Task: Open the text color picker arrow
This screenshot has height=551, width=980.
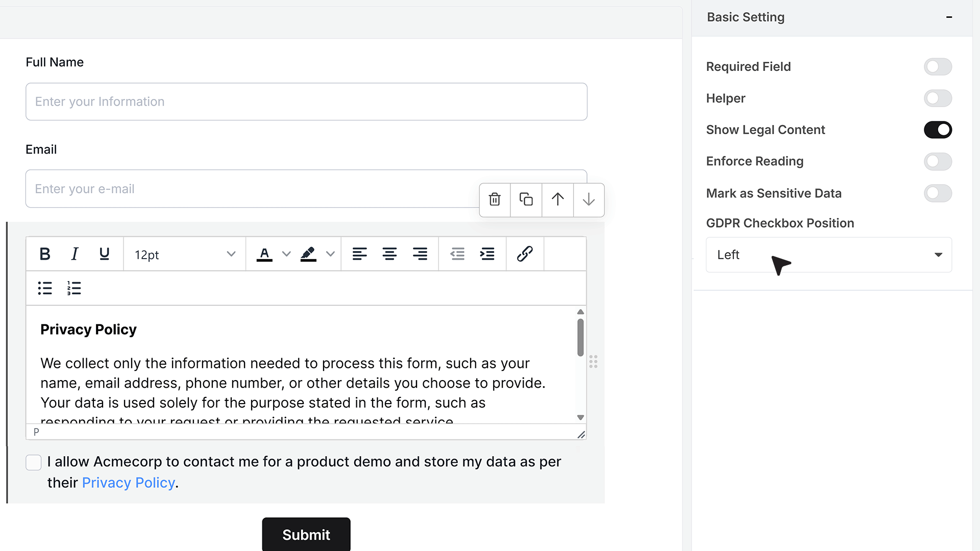Action: pyautogui.click(x=286, y=254)
